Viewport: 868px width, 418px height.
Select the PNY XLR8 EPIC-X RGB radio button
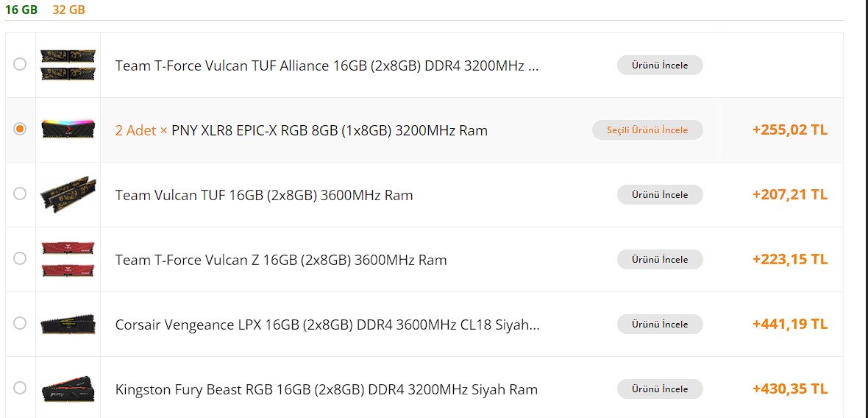pos(20,129)
